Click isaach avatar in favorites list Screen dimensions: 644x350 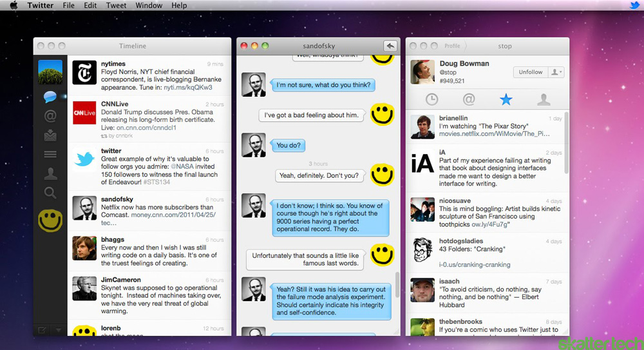[422, 290]
